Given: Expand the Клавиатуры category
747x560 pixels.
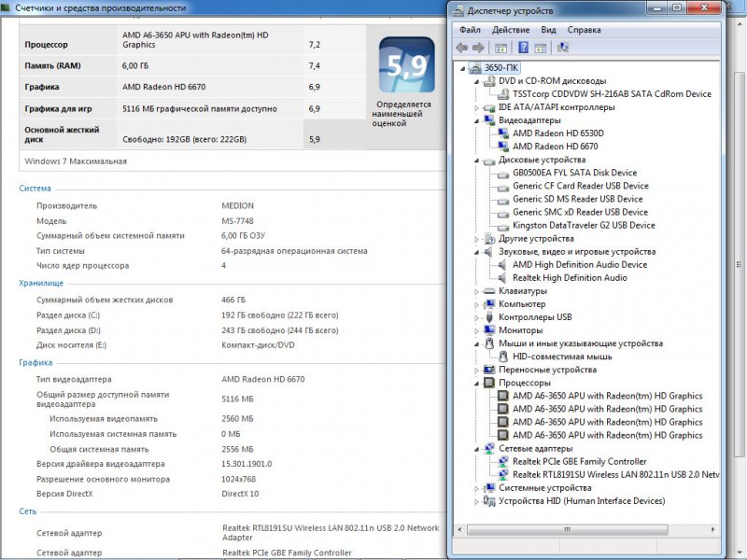Looking at the screenshot, I should [x=476, y=291].
